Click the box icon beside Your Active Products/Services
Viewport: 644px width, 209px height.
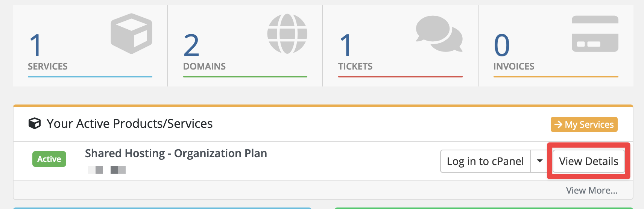click(x=35, y=123)
